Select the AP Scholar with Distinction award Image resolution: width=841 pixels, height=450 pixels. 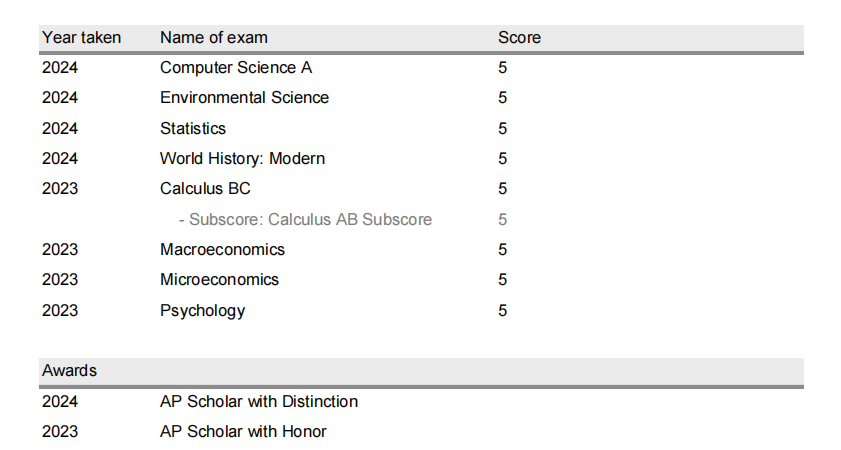pyautogui.click(x=258, y=402)
